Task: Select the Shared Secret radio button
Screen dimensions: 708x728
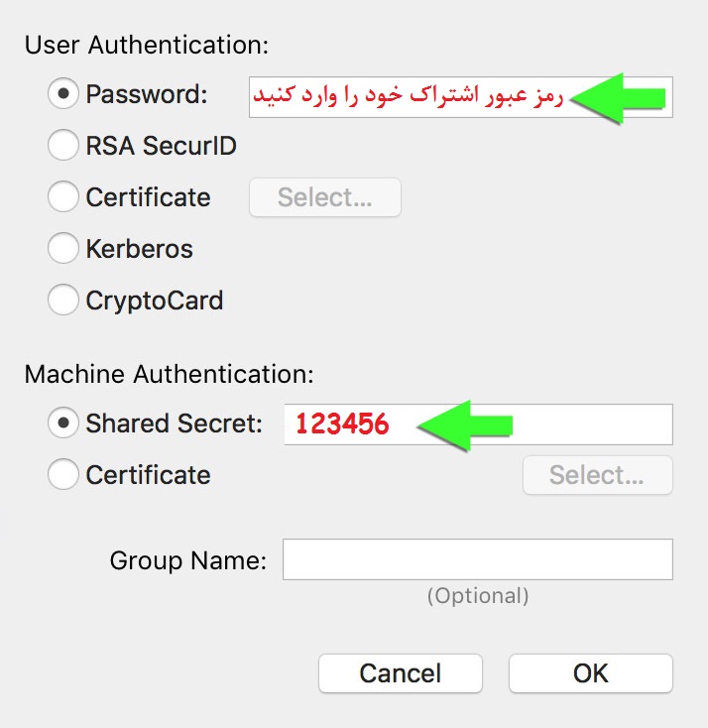Action: [x=63, y=424]
